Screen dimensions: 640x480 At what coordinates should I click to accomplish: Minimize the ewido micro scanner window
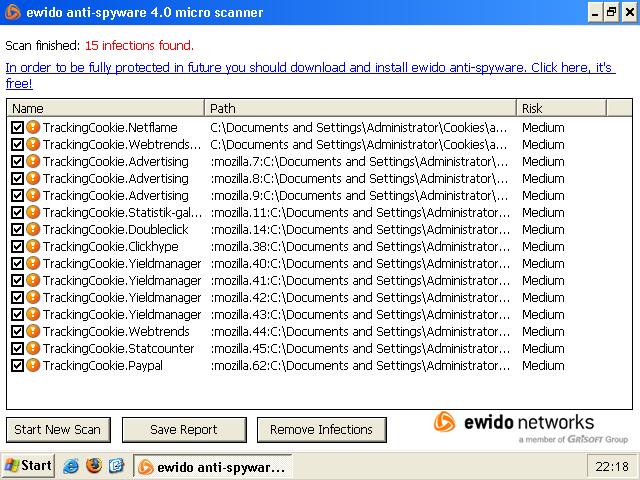[x=596, y=12]
